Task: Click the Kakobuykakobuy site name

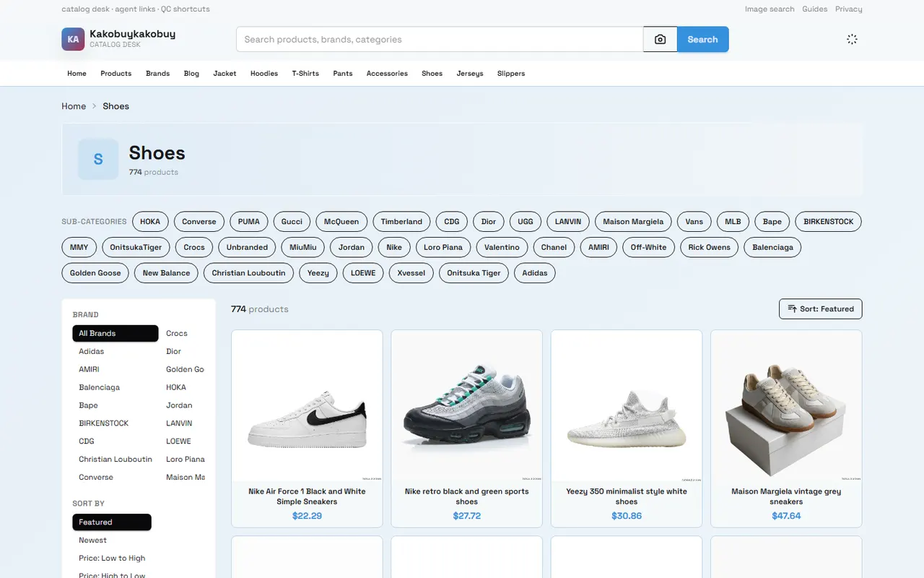Action: point(132,34)
